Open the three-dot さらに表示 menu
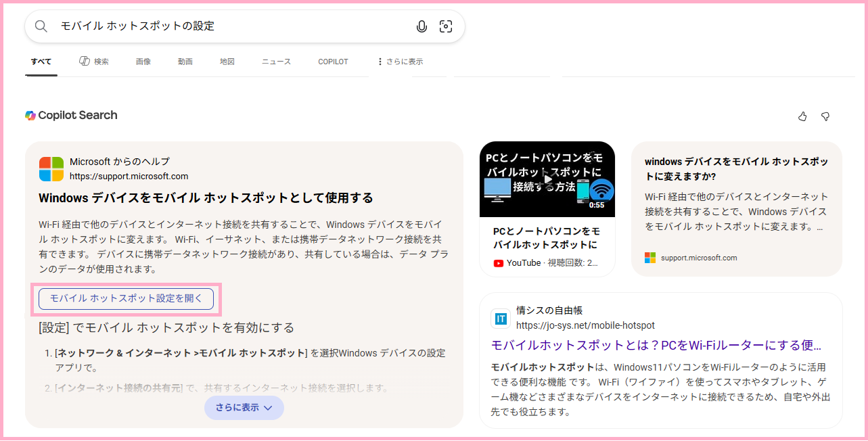Image resolution: width=868 pixels, height=441 pixels. pyautogui.click(x=400, y=62)
